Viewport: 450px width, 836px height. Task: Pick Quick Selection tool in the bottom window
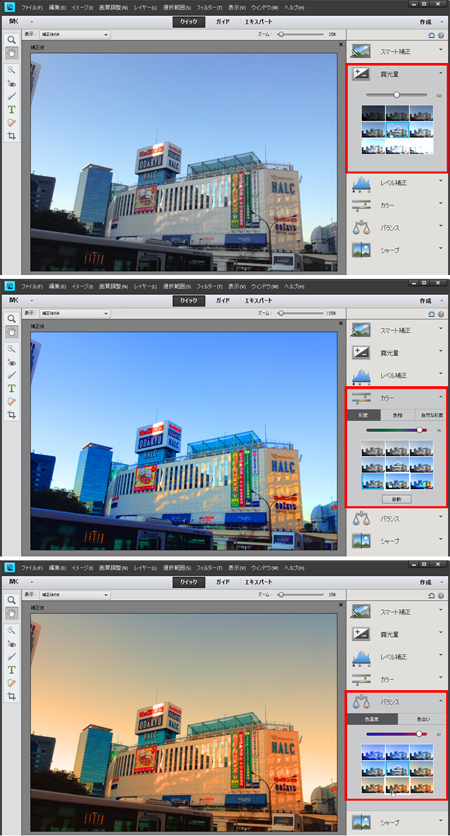click(11, 630)
